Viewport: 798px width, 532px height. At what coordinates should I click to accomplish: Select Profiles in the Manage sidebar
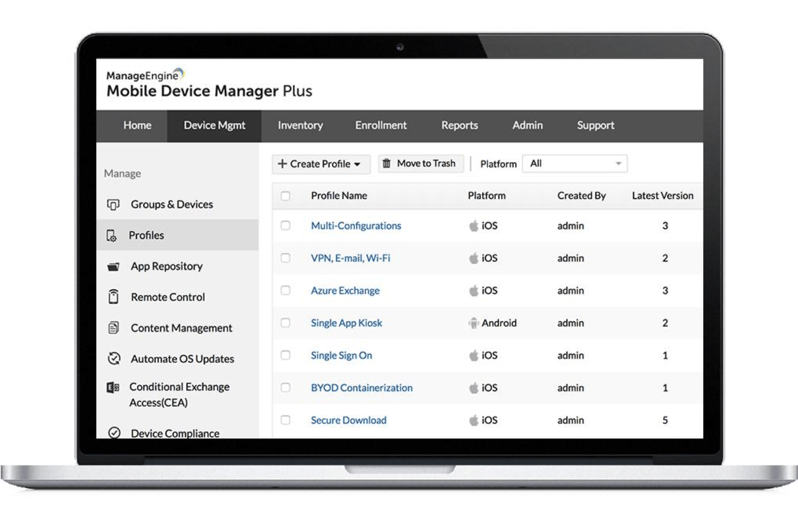pos(177,235)
